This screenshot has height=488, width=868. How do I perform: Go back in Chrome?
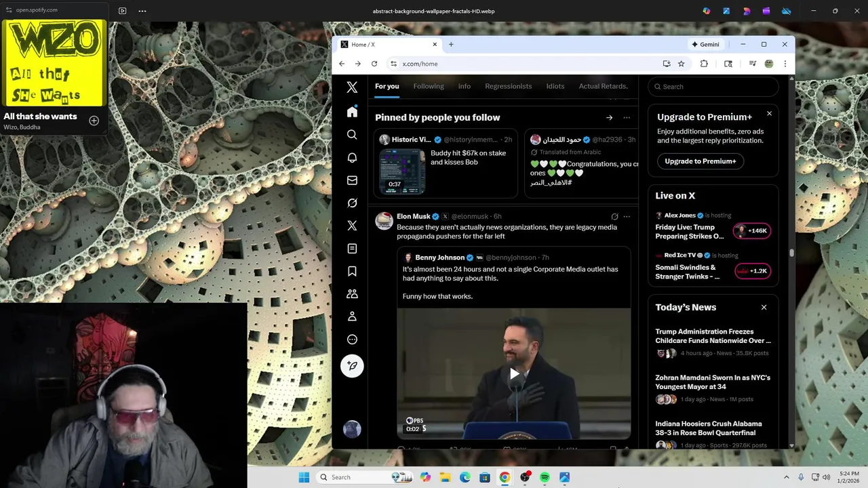click(342, 64)
